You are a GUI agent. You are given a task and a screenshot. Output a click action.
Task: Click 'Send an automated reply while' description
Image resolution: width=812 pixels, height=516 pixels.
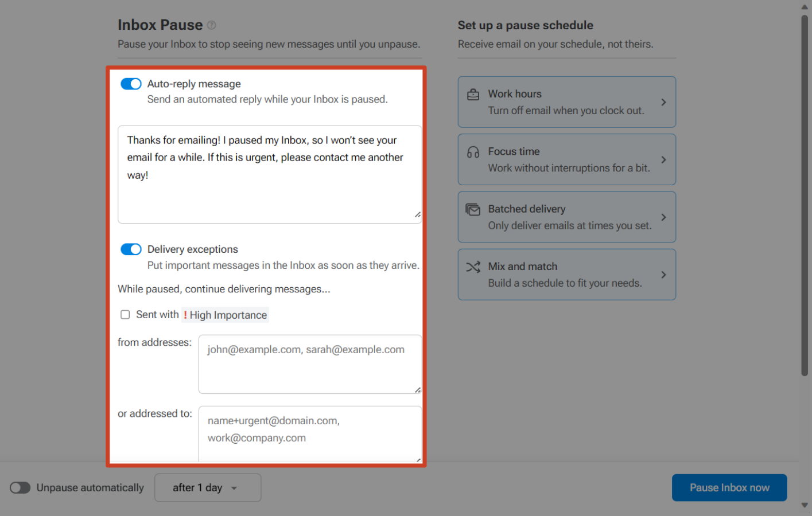(267, 99)
